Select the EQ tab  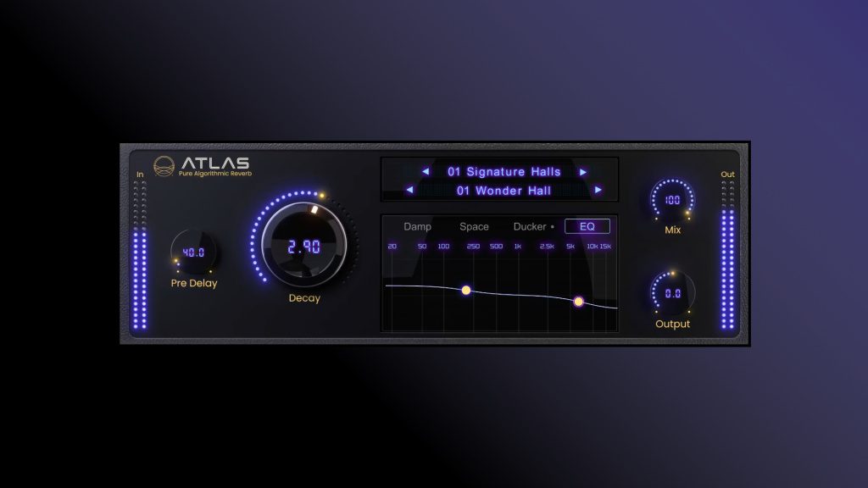587,226
